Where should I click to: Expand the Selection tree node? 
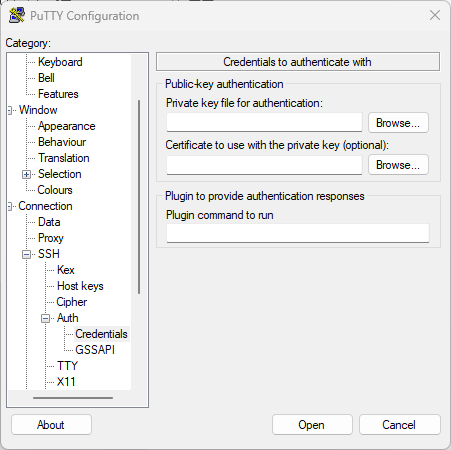26,174
